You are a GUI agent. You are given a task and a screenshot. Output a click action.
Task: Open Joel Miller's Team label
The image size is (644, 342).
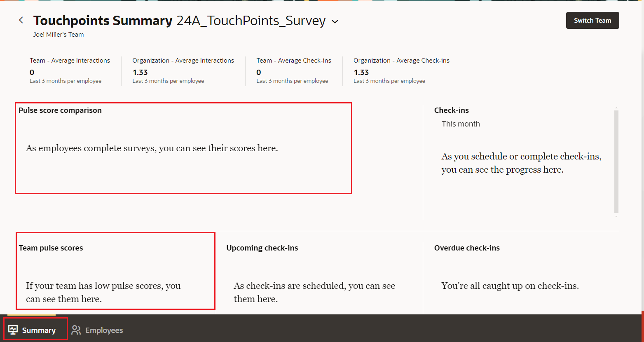point(58,35)
